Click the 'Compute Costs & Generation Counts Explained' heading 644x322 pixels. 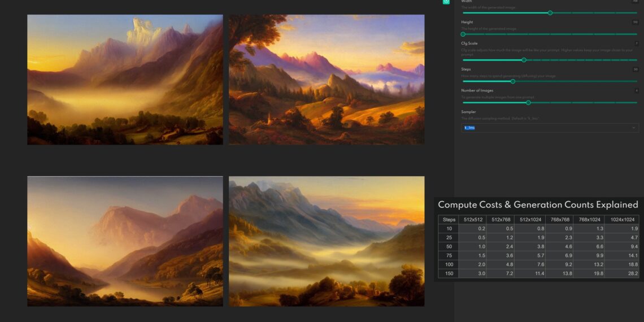click(x=538, y=204)
